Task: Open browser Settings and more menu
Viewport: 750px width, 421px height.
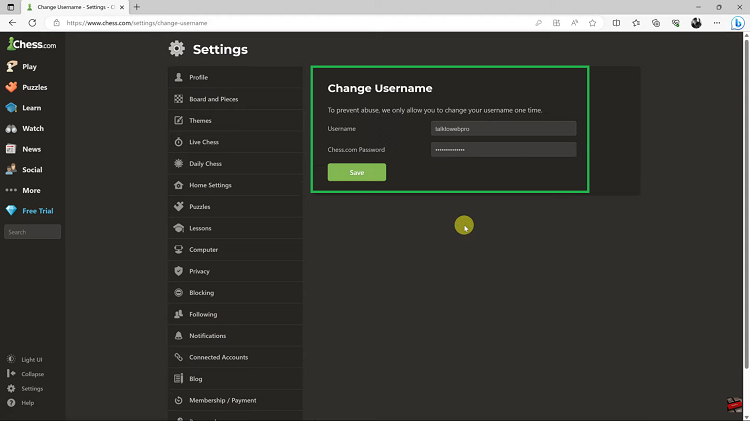Action: tap(717, 23)
